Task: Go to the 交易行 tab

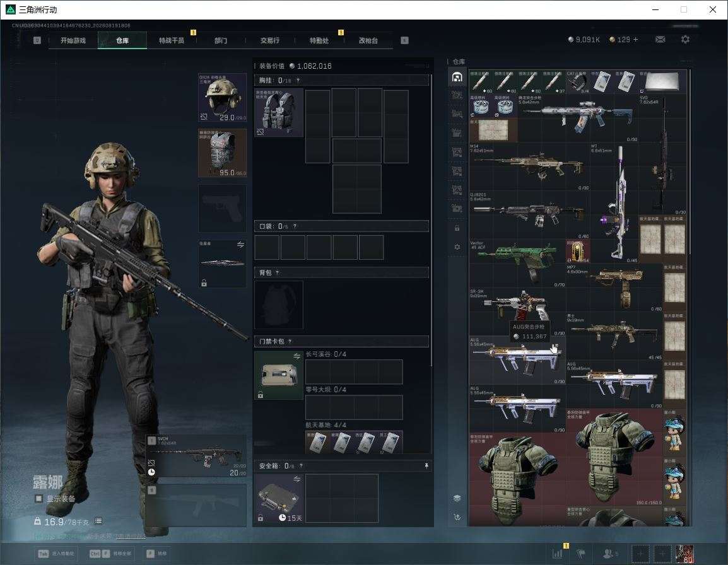Action: click(x=270, y=40)
